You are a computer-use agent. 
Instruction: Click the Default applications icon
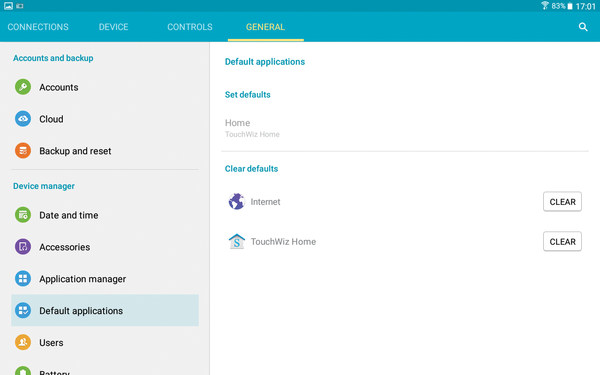click(x=23, y=310)
